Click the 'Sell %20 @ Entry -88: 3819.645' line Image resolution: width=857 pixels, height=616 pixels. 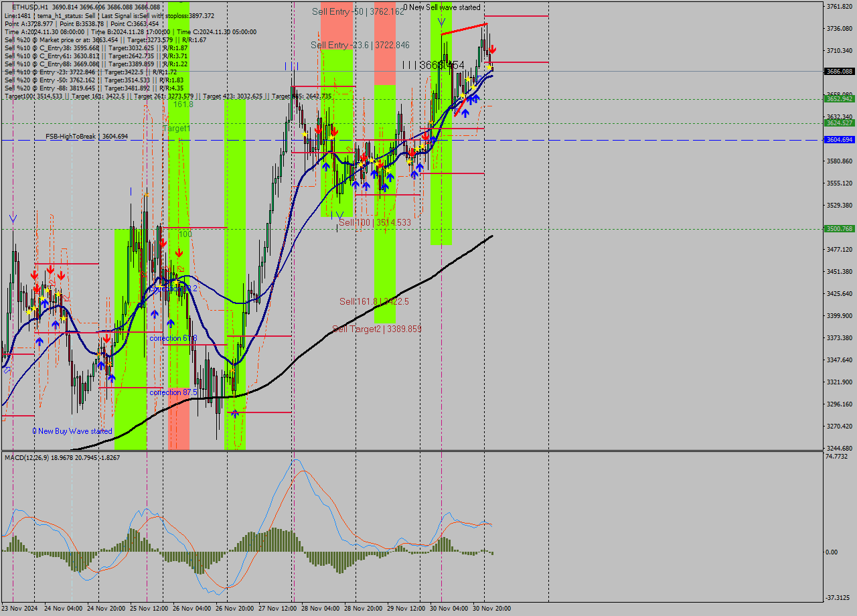coord(94,88)
